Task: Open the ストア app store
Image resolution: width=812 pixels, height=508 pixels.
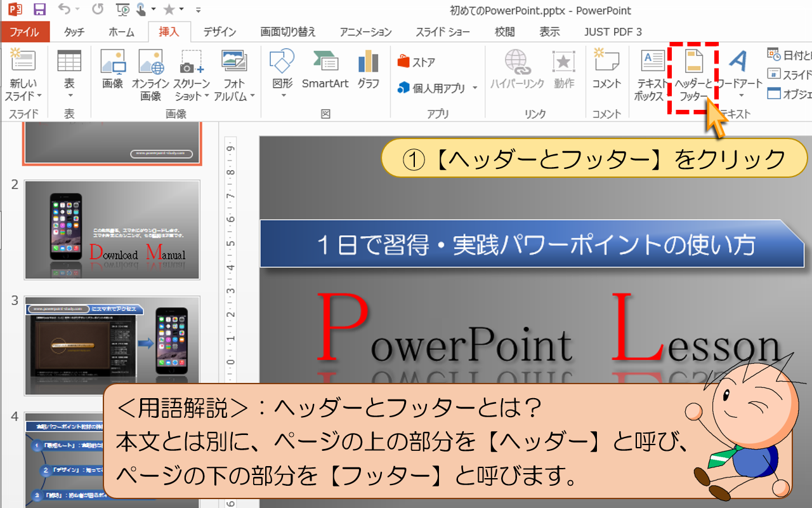Action: 416,62
